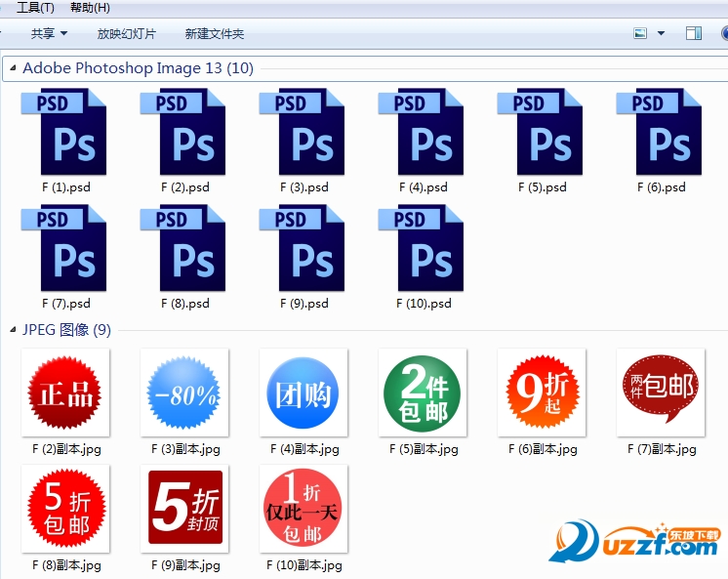Viewport: 728px width, 579px height.
Task: Collapse the JPEG 图像 group arrow
Action: [13, 329]
